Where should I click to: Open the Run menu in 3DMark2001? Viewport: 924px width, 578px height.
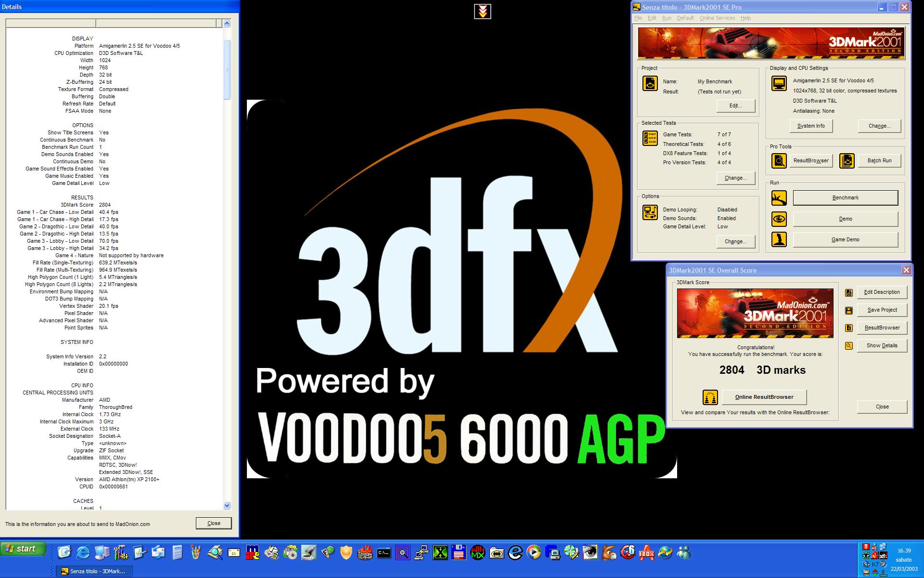coord(667,18)
